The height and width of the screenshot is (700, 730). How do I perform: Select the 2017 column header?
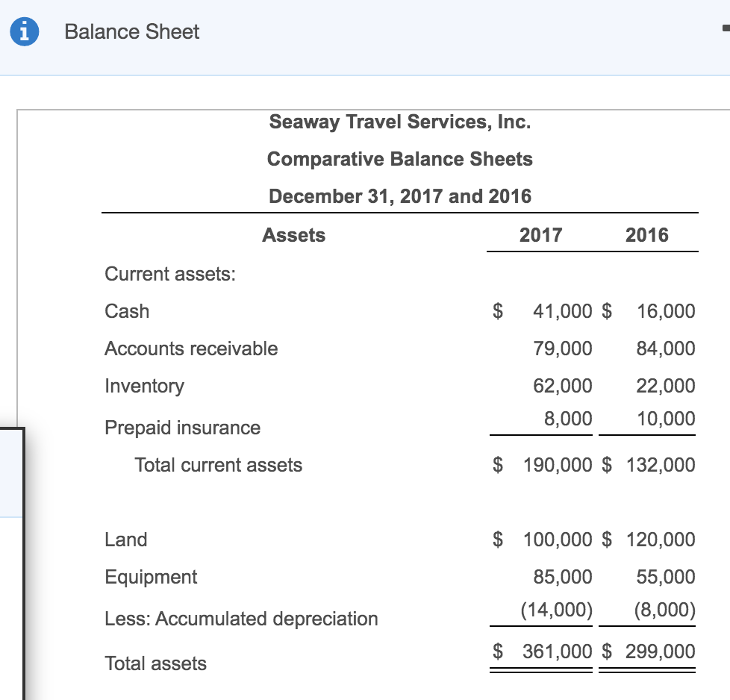540,235
